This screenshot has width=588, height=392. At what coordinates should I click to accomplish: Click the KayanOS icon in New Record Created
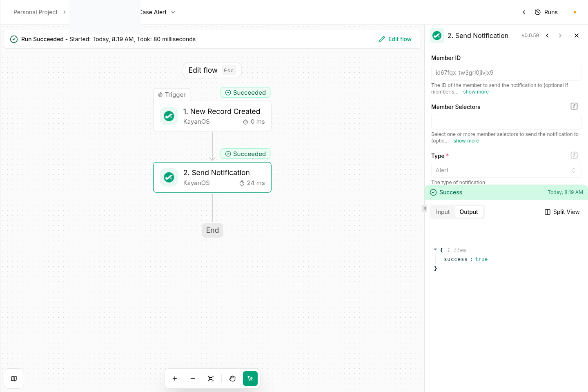(x=169, y=116)
